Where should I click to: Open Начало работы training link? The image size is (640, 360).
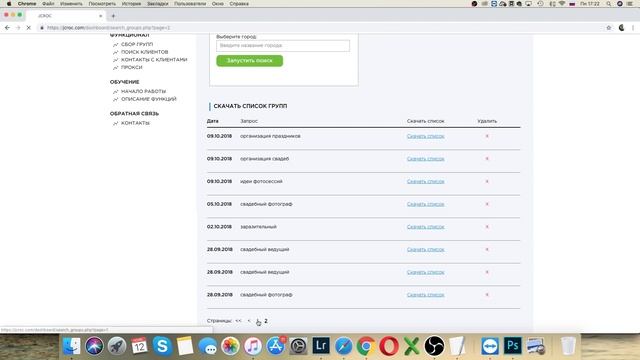143,91
